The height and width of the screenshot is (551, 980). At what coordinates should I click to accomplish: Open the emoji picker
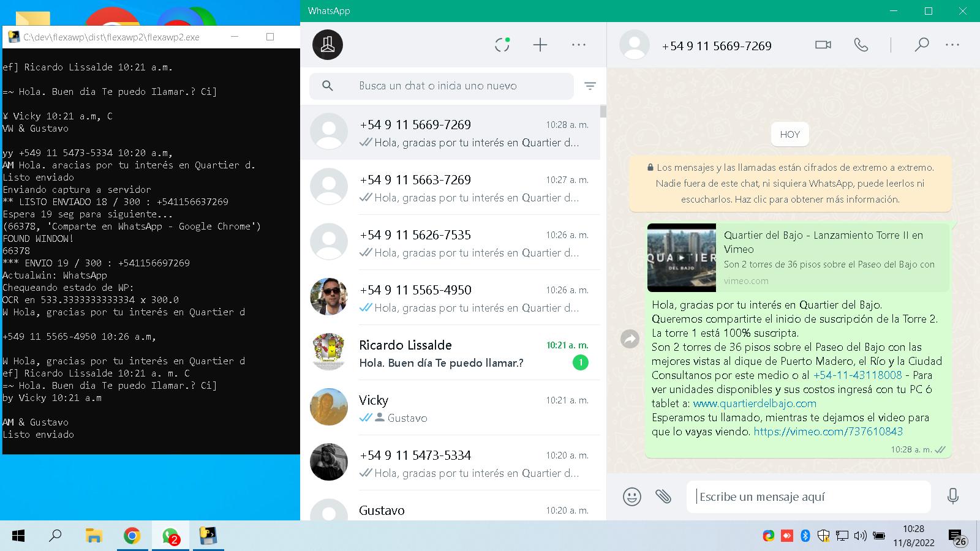[632, 497]
